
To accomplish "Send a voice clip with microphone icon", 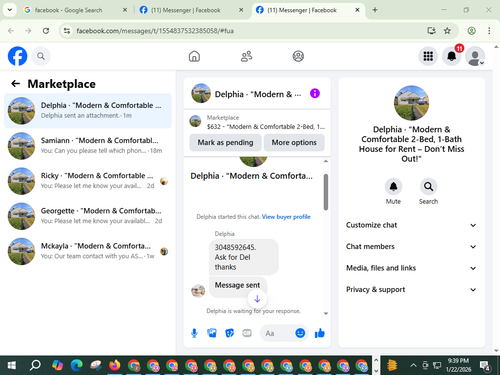I will click(x=194, y=333).
